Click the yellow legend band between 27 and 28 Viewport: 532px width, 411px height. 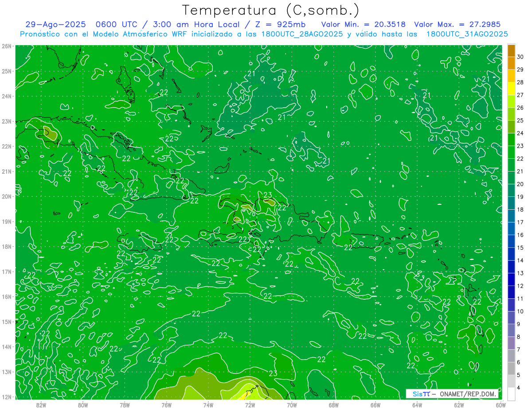pyautogui.click(x=511, y=89)
